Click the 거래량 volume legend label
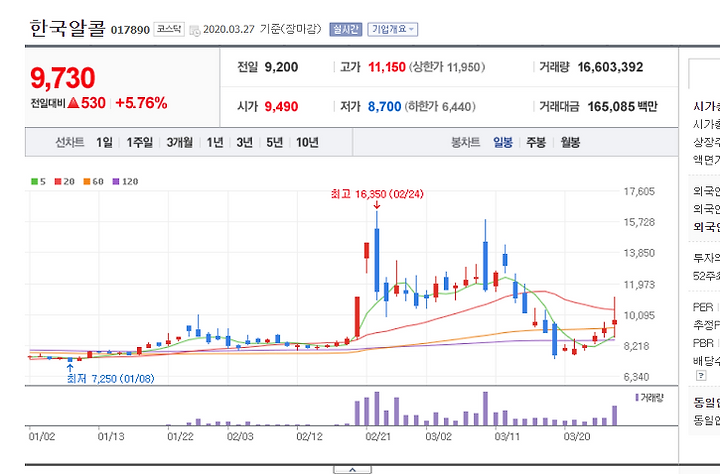The width and height of the screenshot is (720, 474). tap(650, 398)
